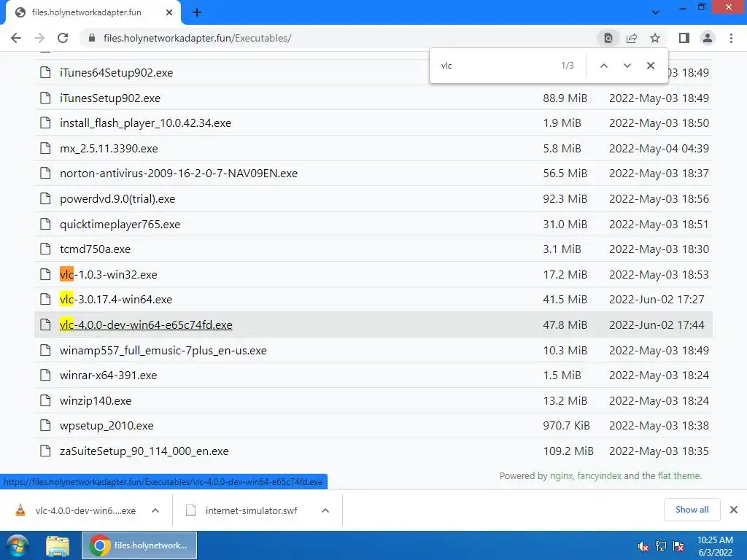Open downloaded internet-simulator.swf item
Viewport: 747px width, 560px height.
(x=242, y=510)
